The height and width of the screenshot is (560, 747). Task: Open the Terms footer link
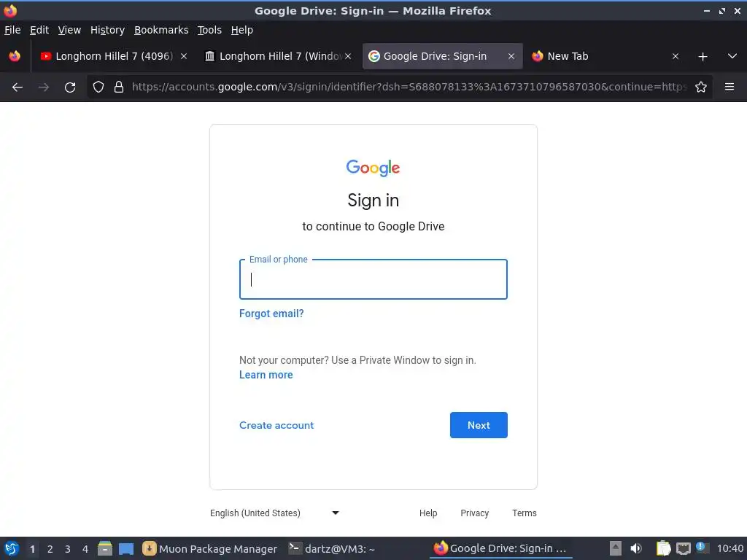[x=524, y=513]
